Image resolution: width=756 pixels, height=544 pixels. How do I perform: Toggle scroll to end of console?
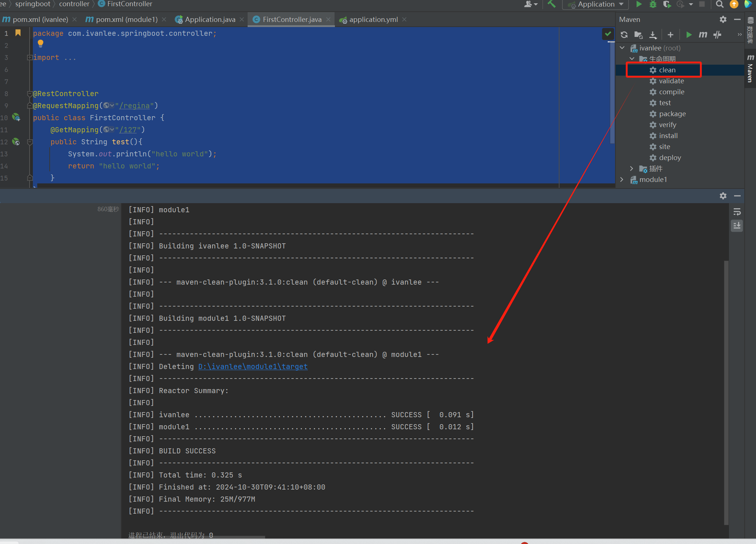pos(737,226)
